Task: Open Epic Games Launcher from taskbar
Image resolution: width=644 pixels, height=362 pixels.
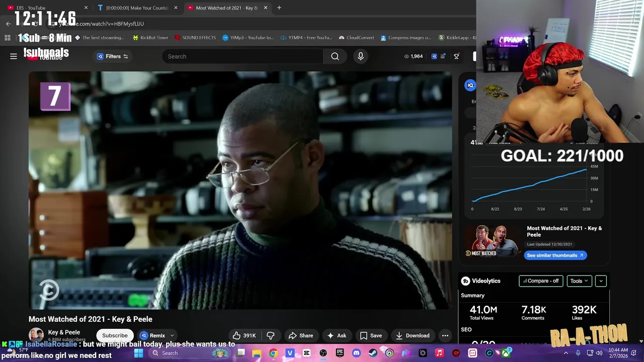Action: 340,353
